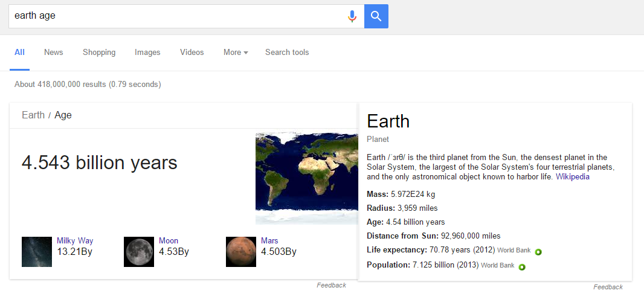The image size is (644, 302).
Task: Click the Milky Way text link
Action: click(75, 240)
